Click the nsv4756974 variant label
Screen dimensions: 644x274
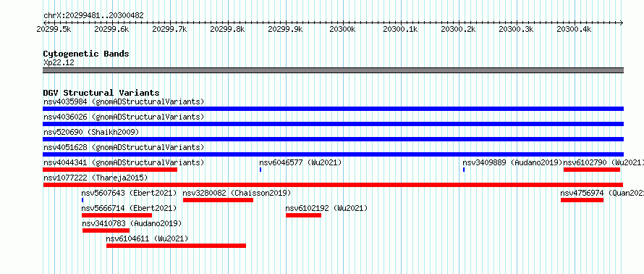[602, 193]
